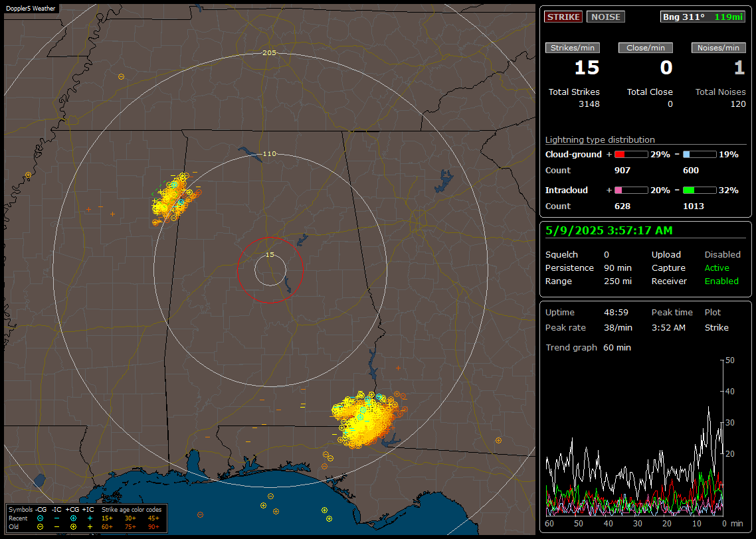Image resolution: width=756 pixels, height=539 pixels.
Task: Click the Total Close label
Action: tap(650, 92)
